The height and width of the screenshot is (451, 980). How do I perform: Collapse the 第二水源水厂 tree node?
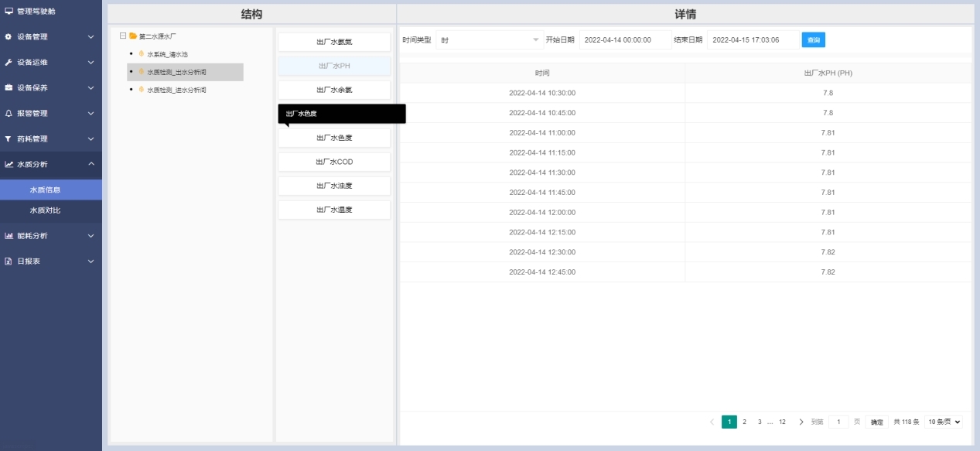point(123,36)
